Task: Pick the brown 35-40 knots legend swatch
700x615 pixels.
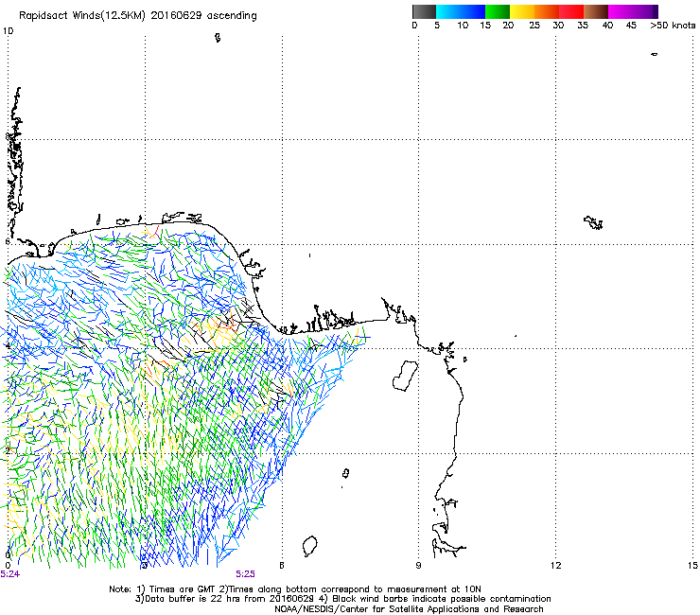Action: (x=596, y=11)
